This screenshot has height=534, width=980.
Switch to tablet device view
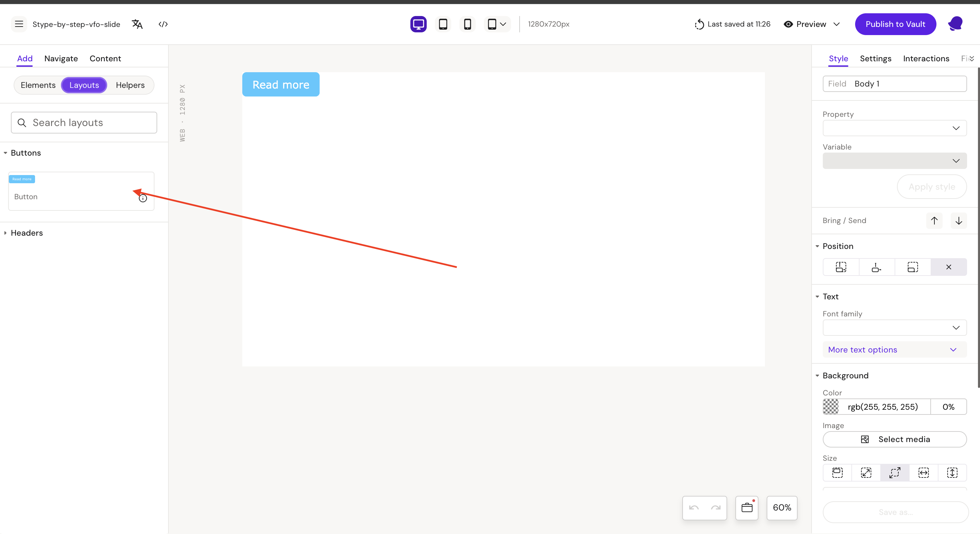(443, 25)
